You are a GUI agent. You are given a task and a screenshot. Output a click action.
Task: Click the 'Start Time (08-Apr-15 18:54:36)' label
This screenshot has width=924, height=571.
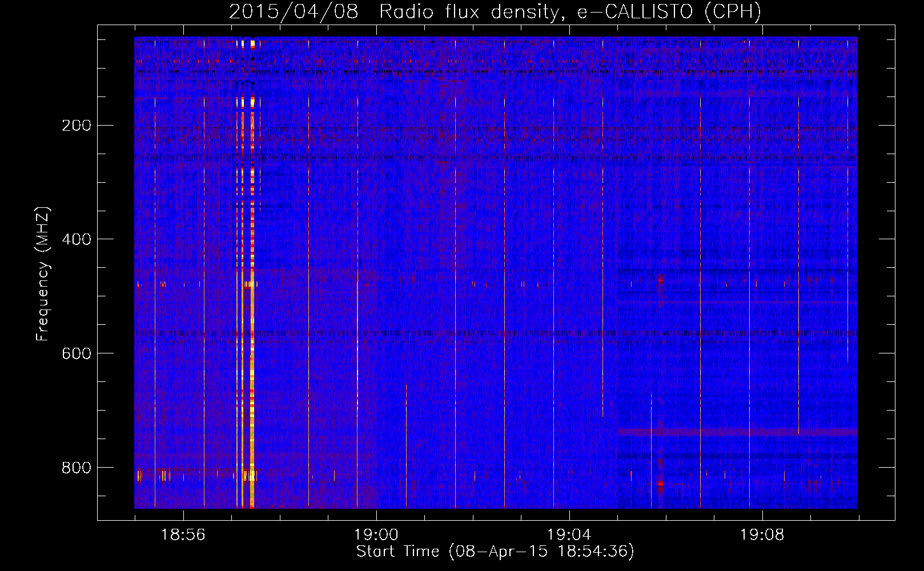[x=495, y=552]
